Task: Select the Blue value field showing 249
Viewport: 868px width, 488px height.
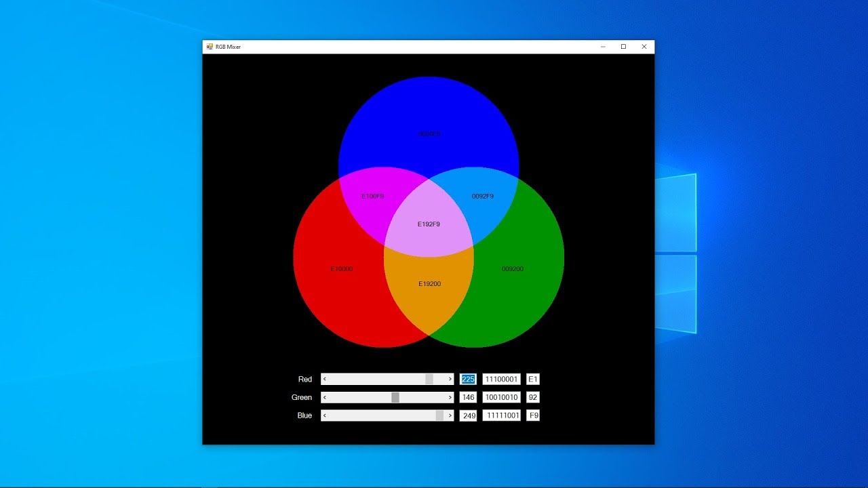Action: pyautogui.click(x=468, y=415)
